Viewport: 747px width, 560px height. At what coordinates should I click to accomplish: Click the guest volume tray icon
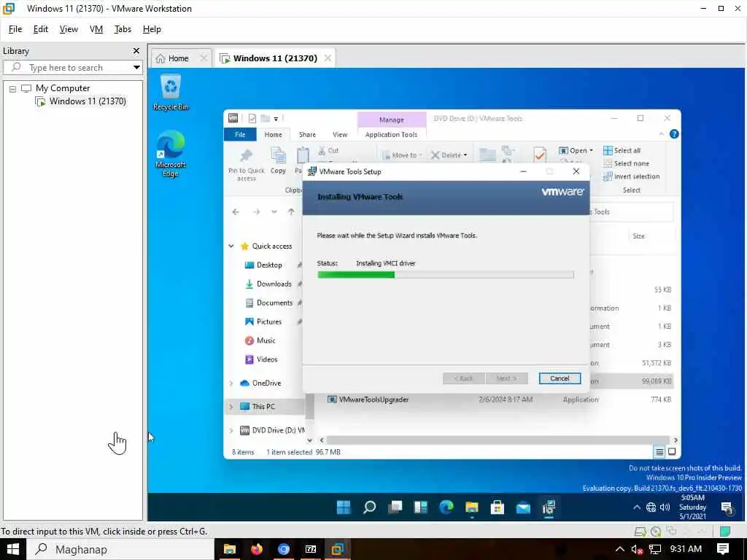tap(665, 507)
